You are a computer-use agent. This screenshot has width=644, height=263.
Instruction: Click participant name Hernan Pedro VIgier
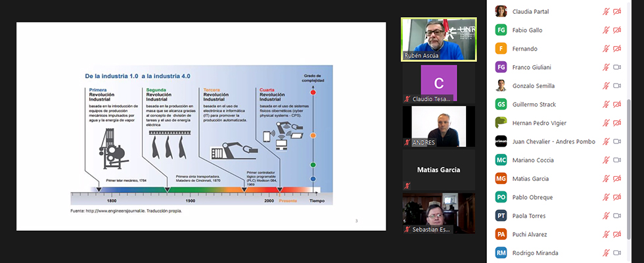540,123
